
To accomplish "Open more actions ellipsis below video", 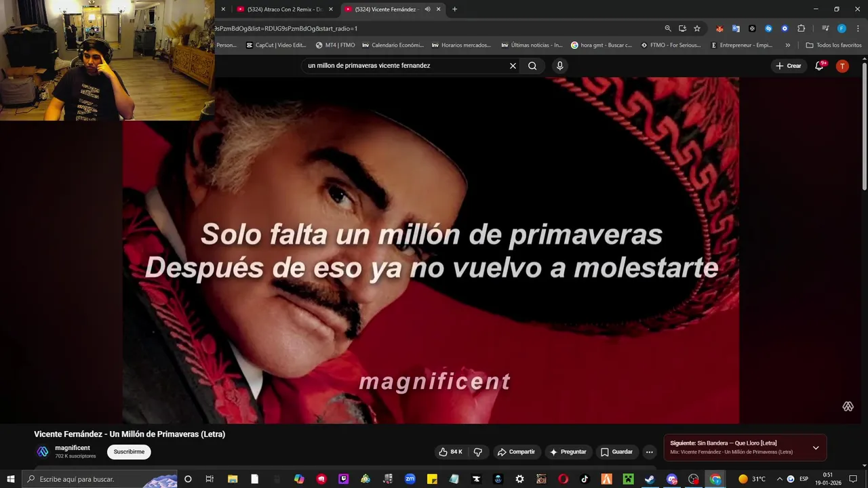I will pyautogui.click(x=649, y=452).
